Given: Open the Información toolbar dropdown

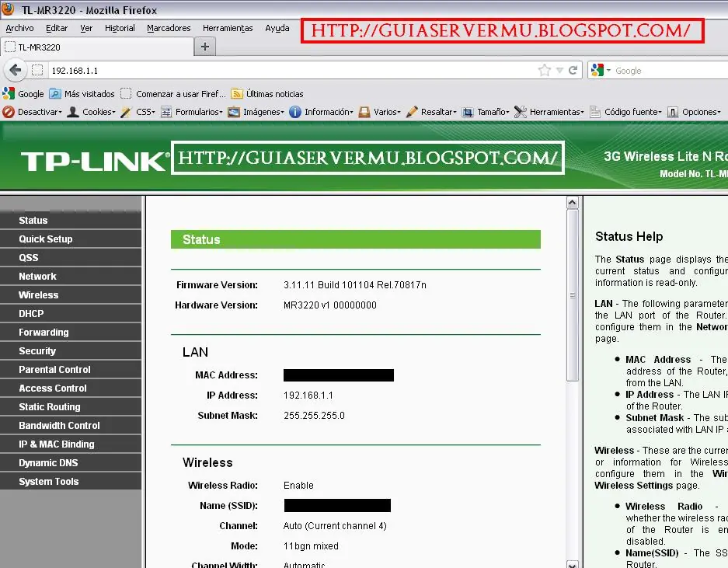Looking at the screenshot, I should coord(321,112).
